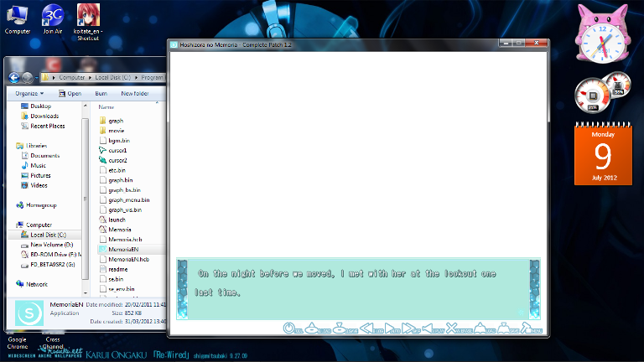Select Local Disk (C:) in navigation tree

[x=48, y=235]
